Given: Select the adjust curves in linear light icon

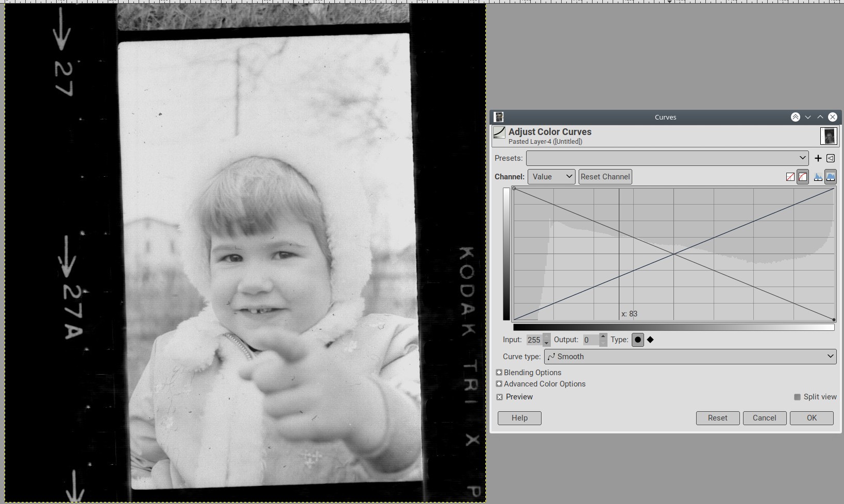Looking at the screenshot, I should tap(790, 177).
